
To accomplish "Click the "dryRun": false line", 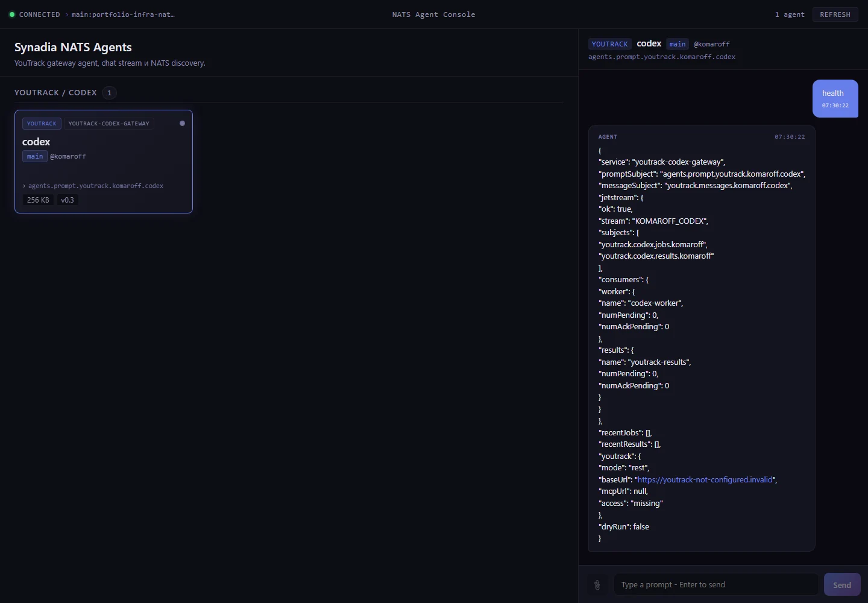I will 624,527.
